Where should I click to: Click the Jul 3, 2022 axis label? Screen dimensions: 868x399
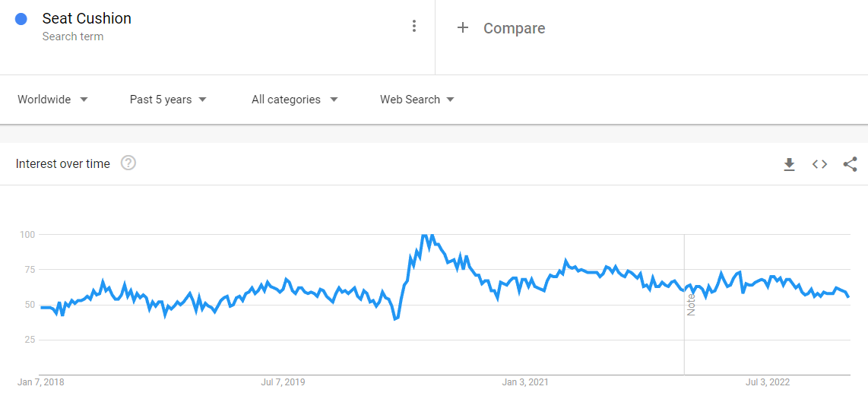pos(768,382)
